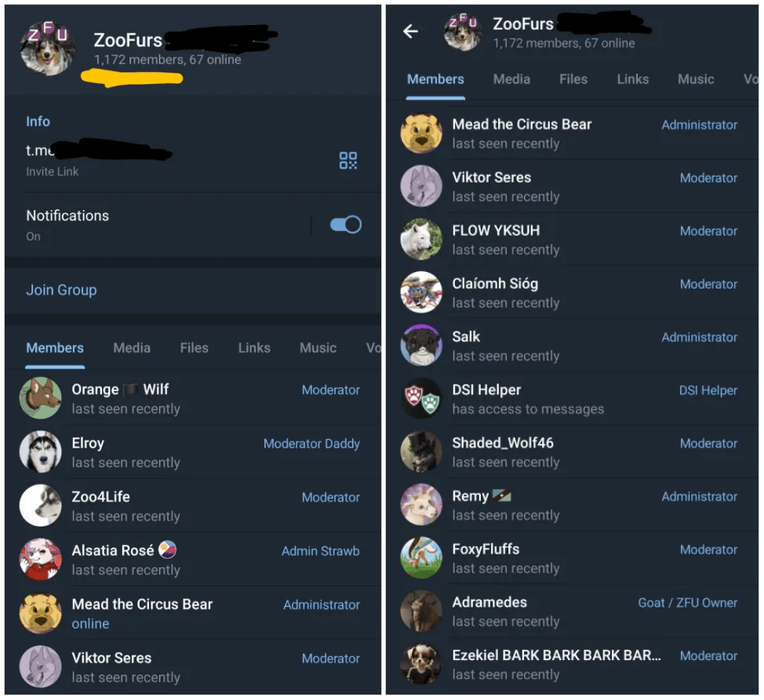Viewport: 764px width, 700px height.
Task: Switch to Files tab in right panel
Action: 573,79
